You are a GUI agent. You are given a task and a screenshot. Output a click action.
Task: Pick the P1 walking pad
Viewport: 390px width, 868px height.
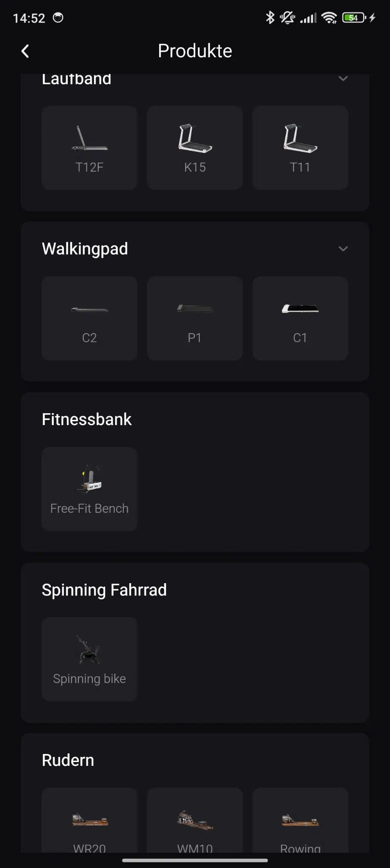click(195, 318)
